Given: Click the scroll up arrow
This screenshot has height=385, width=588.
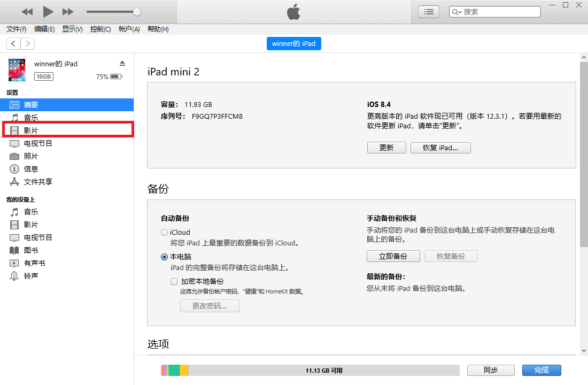Looking at the screenshot, I should 584,57.
